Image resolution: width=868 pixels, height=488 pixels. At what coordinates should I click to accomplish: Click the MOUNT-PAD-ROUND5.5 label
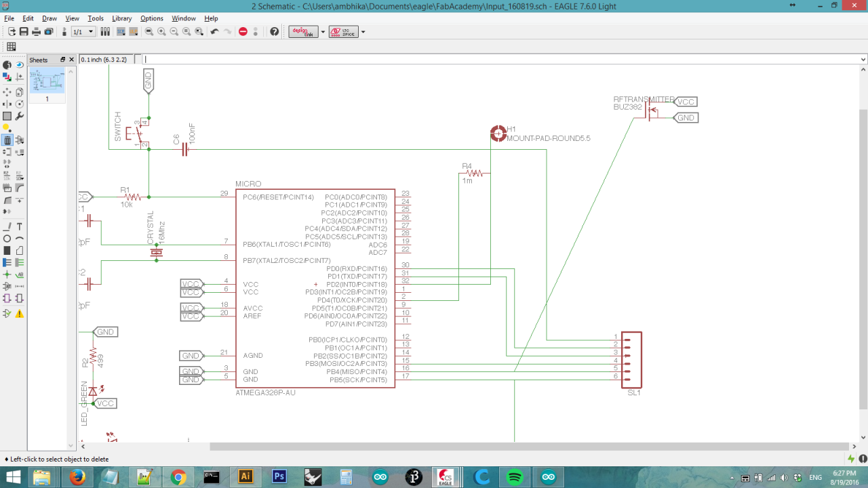click(549, 138)
